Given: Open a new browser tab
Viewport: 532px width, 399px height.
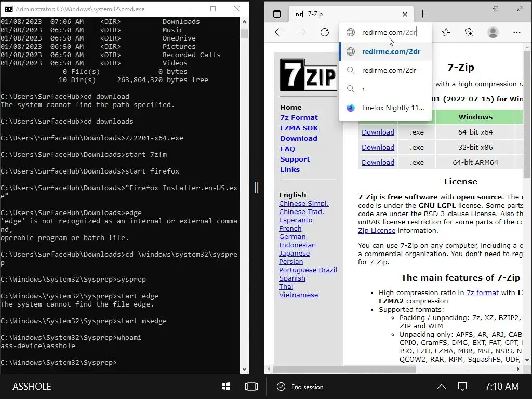Looking at the screenshot, I should (x=422, y=14).
